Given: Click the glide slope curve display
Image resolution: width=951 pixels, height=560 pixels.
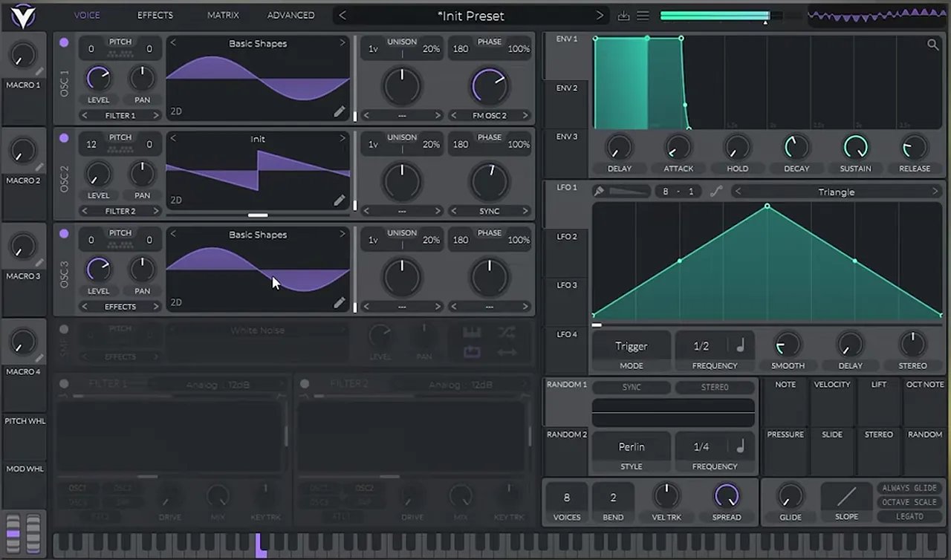Looking at the screenshot, I should point(846,496).
